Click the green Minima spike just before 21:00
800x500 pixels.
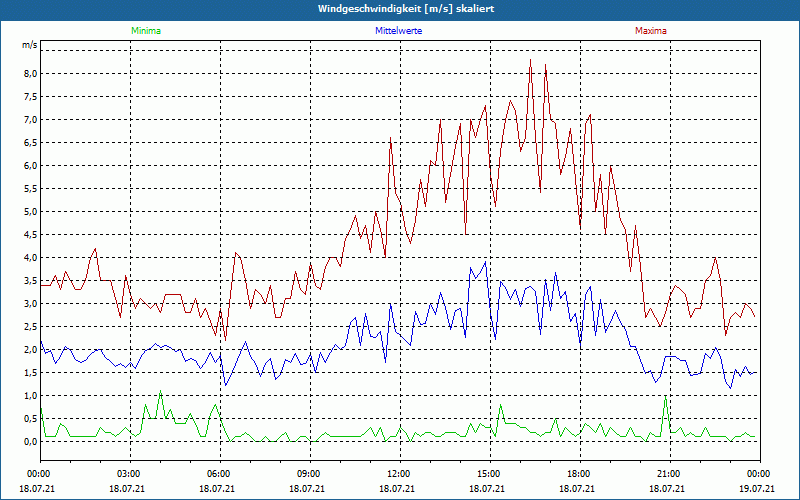665,396
